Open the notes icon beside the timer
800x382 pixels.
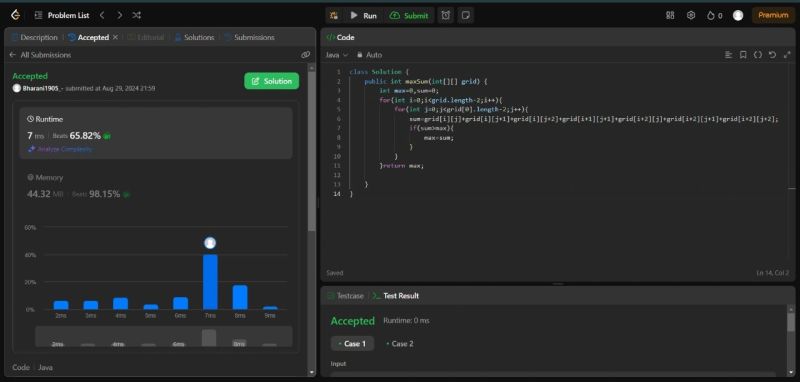pos(465,15)
